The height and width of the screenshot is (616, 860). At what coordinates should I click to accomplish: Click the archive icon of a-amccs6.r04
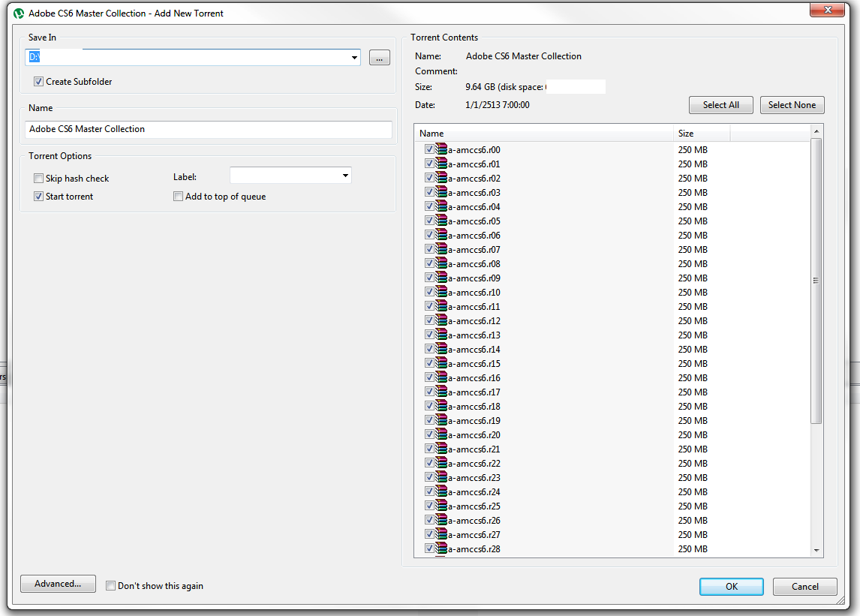click(441, 206)
